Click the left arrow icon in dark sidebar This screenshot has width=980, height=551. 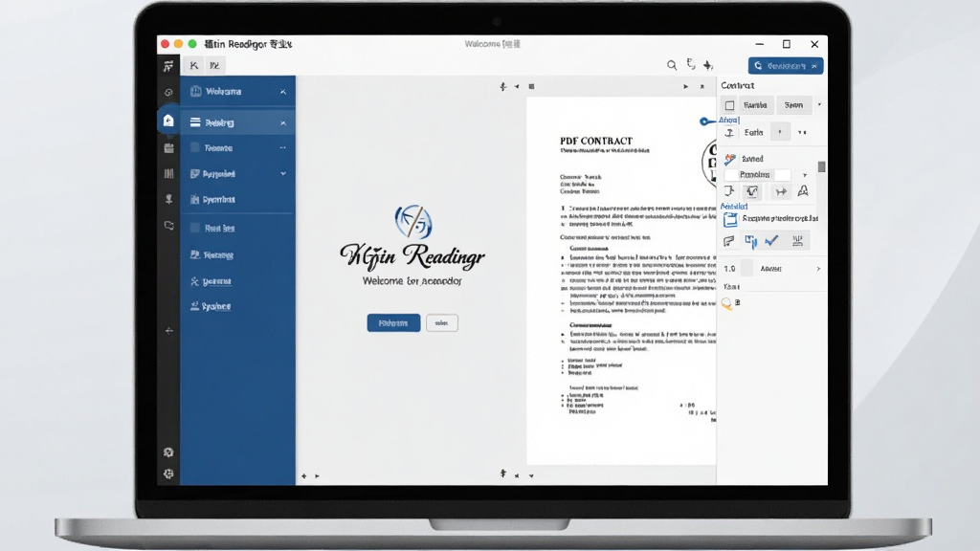pos(168,330)
